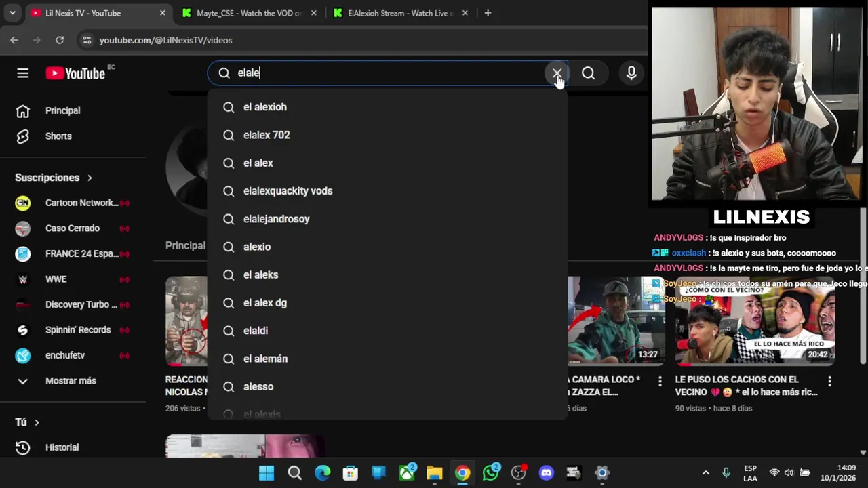Select the "el aleks" suggestion
The width and height of the screenshot is (868, 488).
coord(387,274)
